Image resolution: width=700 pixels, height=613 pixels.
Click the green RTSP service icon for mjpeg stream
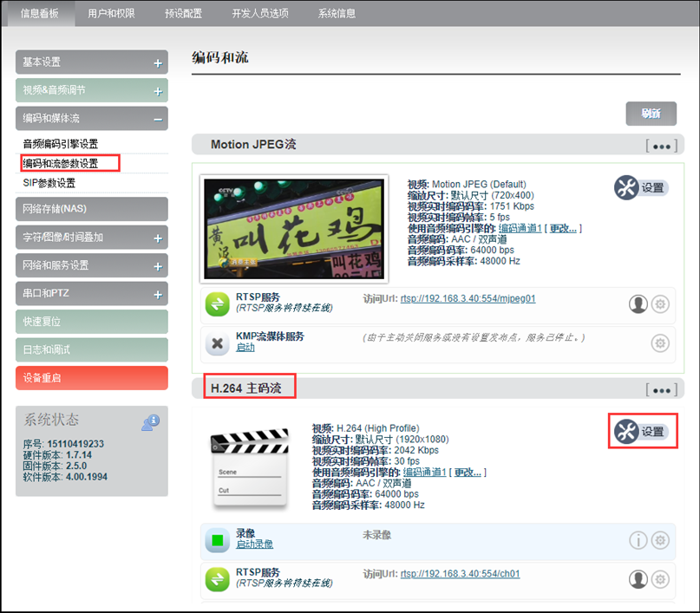217,304
